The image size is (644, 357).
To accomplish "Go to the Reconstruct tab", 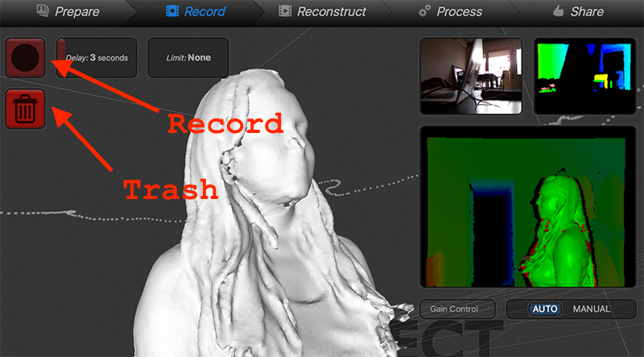I will coord(322,11).
